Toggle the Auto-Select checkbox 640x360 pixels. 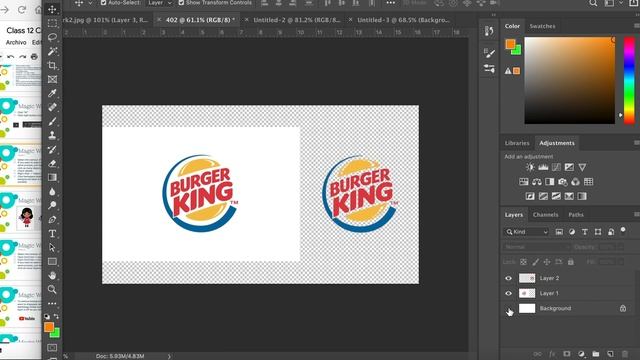coord(103,3)
